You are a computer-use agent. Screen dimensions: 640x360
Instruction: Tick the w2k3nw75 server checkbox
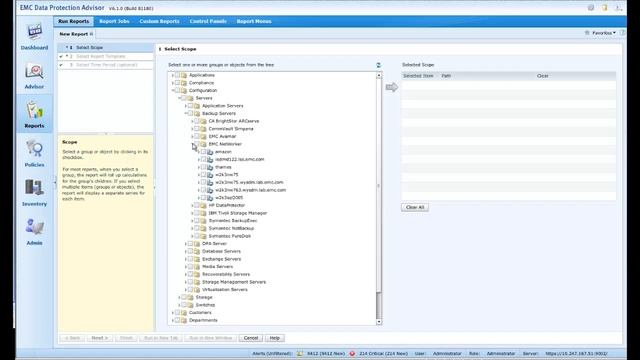pyautogui.click(x=204, y=175)
